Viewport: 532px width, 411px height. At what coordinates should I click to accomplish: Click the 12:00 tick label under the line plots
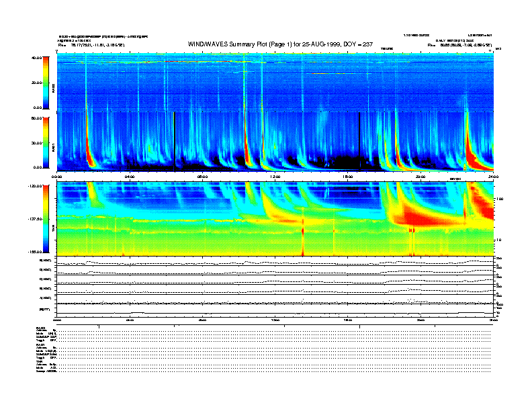(x=275, y=320)
